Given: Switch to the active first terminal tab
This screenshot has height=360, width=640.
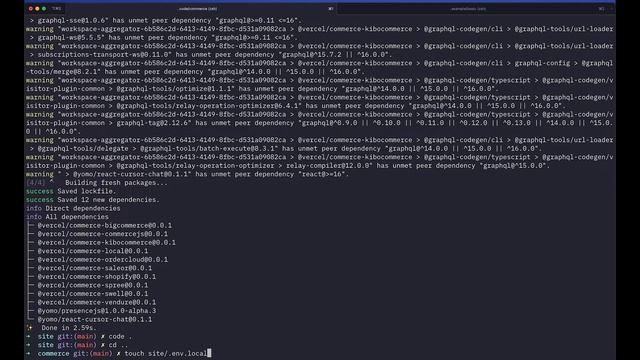Looking at the screenshot, I should click(x=198, y=9).
